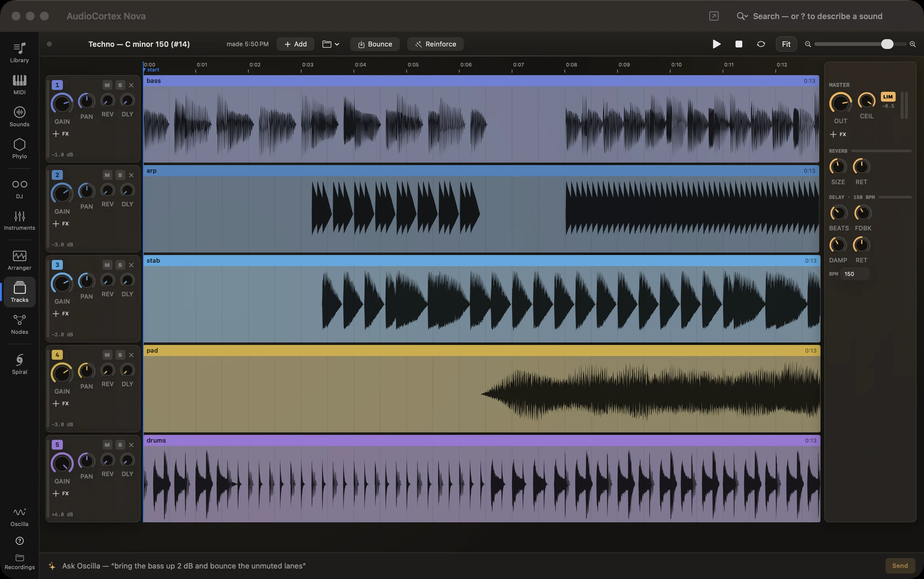The image size is (924, 579).
Task: Open the Recordings folder
Action: pos(19,562)
